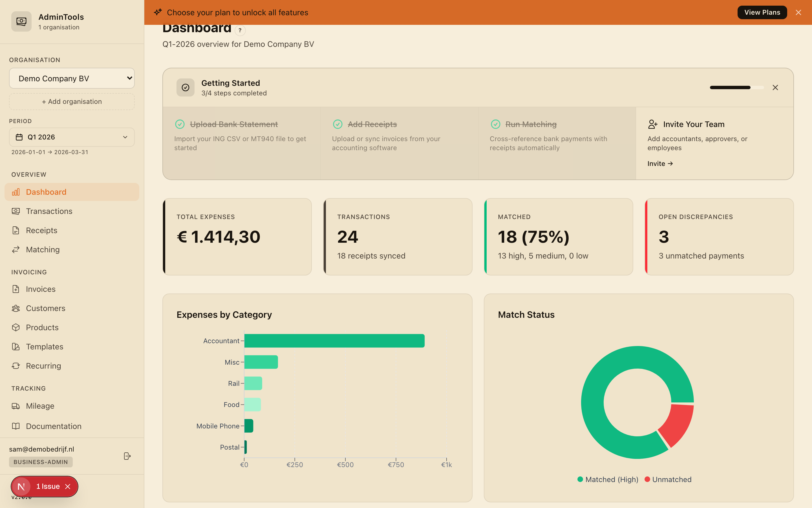Toggle the Upload Bank Statement checkmark
The image size is (812, 508).
coord(180,124)
